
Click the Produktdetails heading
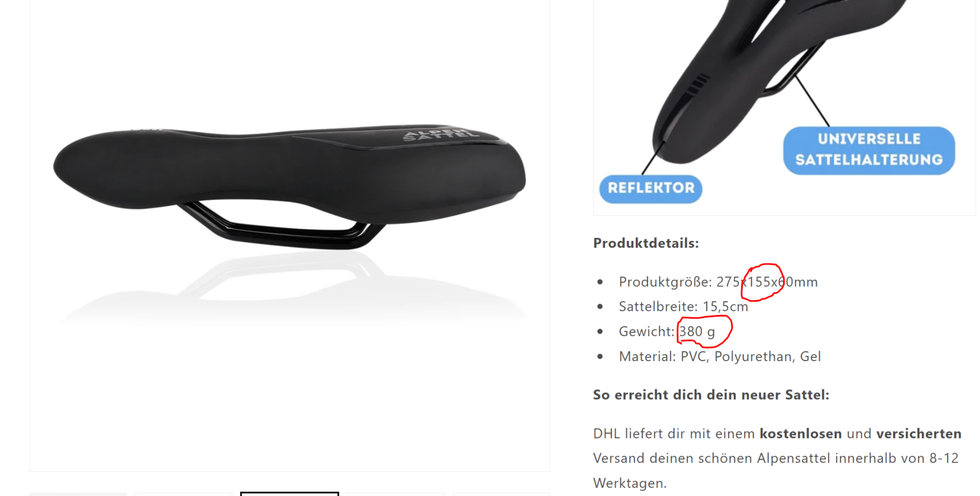point(646,243)
